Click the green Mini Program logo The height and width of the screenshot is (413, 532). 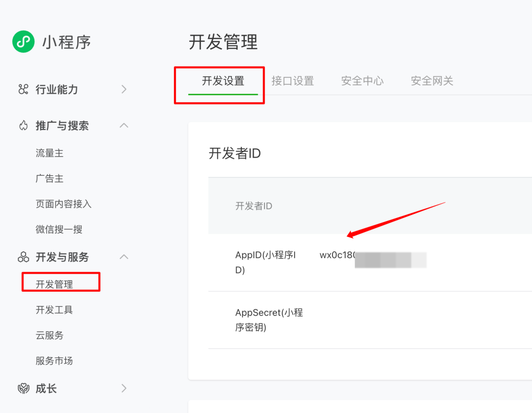pyautogui.click(x=24, y=42)
